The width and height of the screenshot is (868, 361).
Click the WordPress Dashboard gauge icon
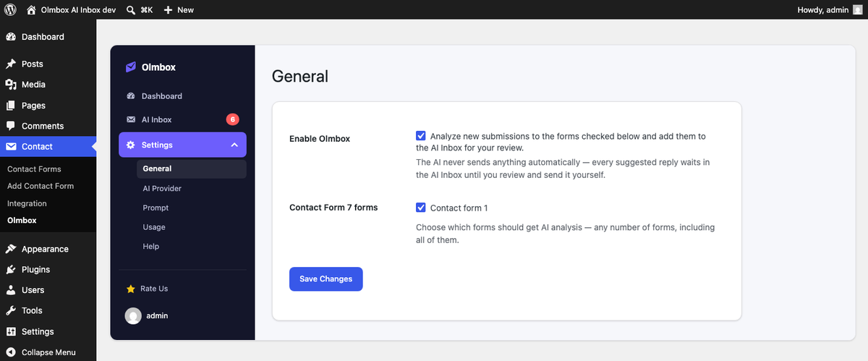[x=11, y=37]
